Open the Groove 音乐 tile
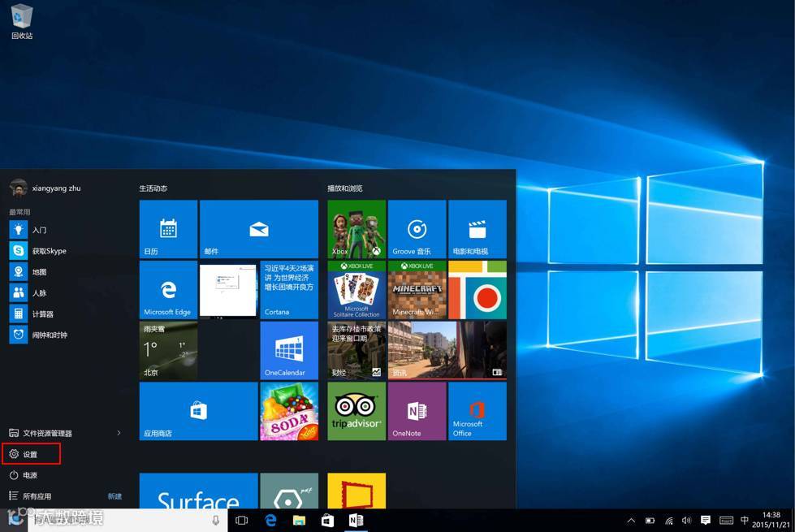The width and height of the screenshot is (795, 532). [417, 229]
